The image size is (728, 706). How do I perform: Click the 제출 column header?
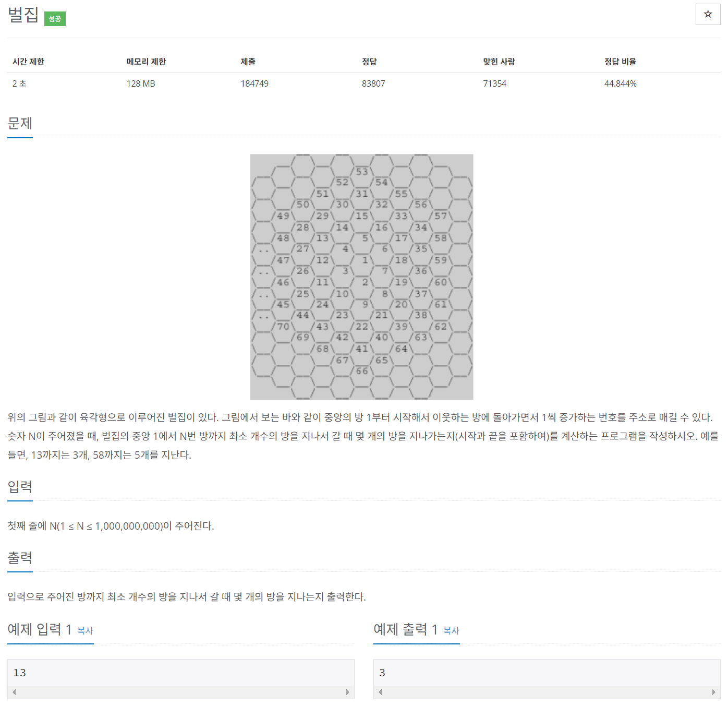pos(248,62)
